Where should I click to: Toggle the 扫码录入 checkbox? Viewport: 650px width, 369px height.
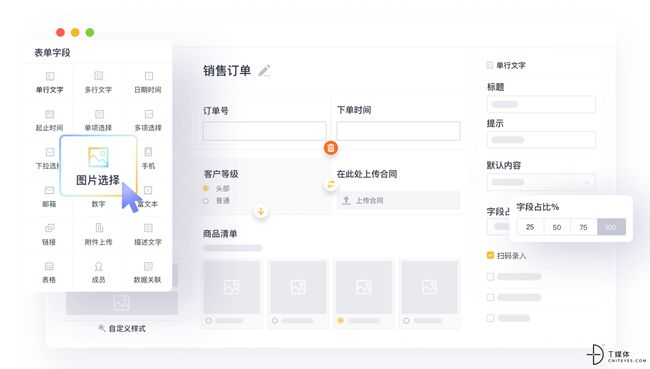(490, 255)
